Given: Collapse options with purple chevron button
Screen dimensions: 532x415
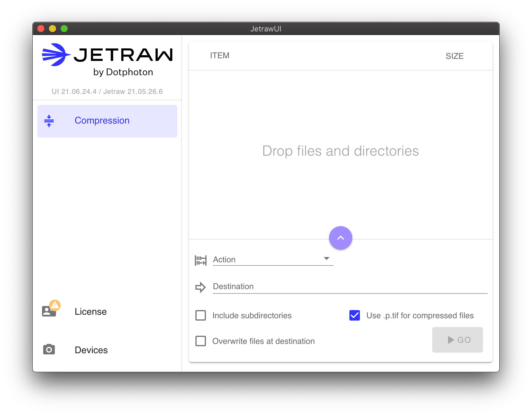Looking at the screenshot, I should click(340, 238).
